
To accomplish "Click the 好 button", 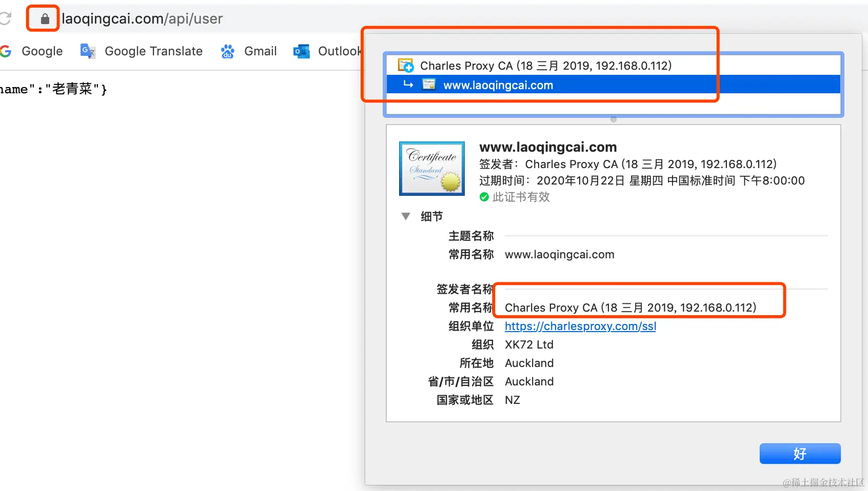I will (800, 454).
